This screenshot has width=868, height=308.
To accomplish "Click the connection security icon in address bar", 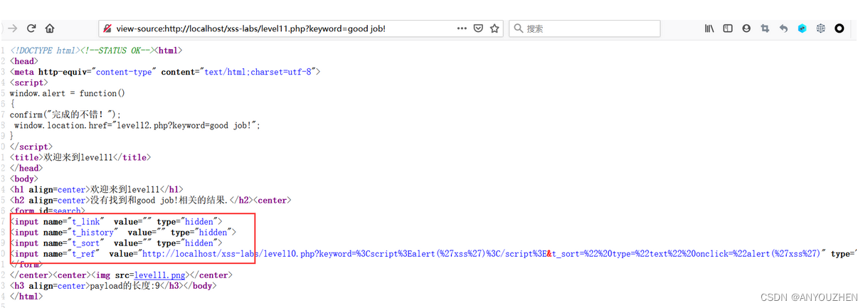I will [107, 29].
